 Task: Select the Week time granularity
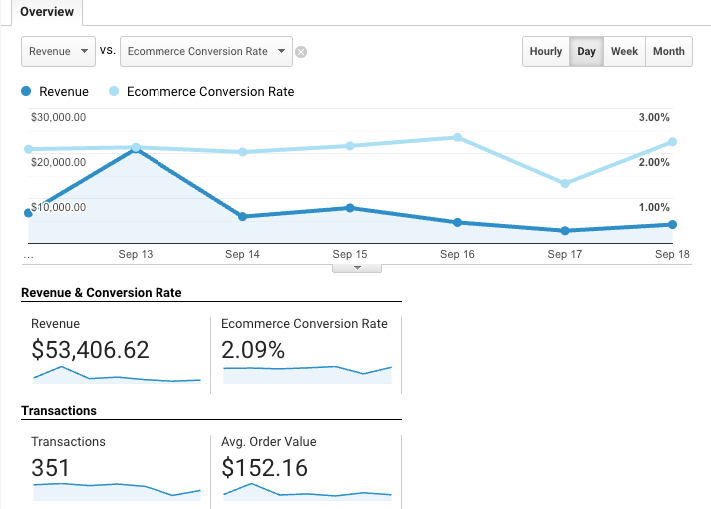[x=624, y=52]
